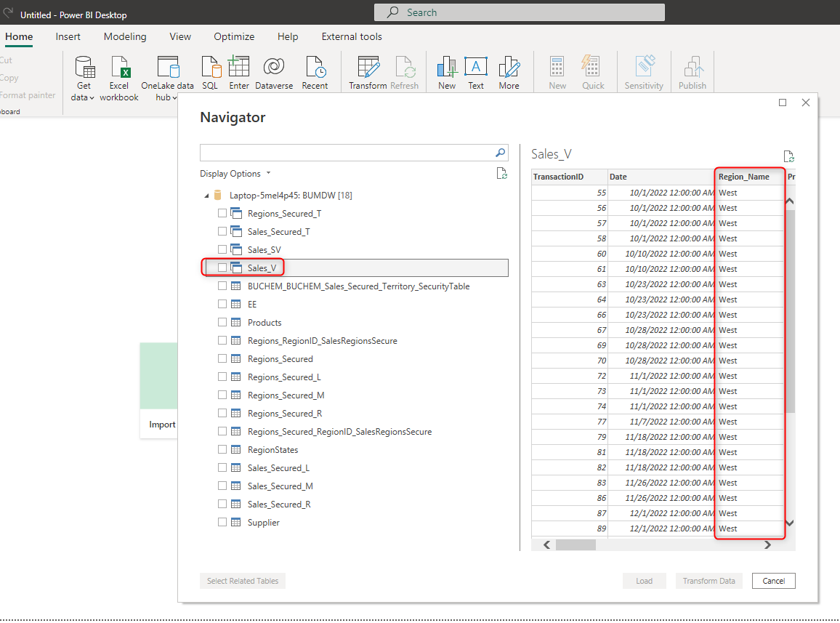
Task: Open the Get data menu
Action: coord(84,78)
